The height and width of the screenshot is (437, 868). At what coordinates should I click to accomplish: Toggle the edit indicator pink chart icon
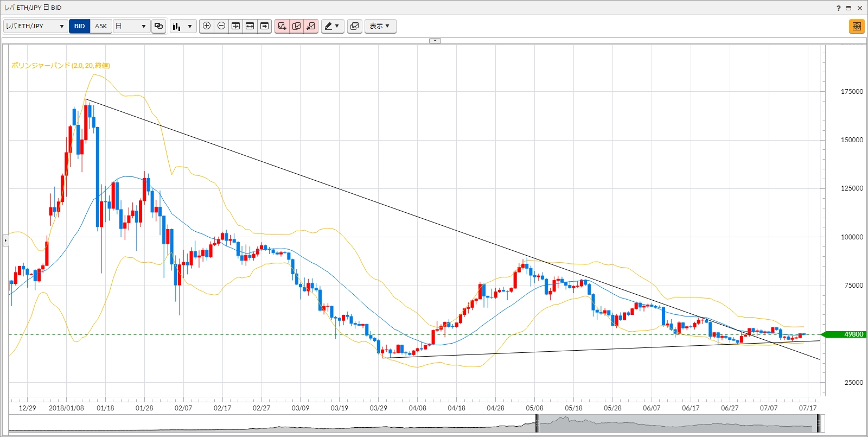(296, 26)
